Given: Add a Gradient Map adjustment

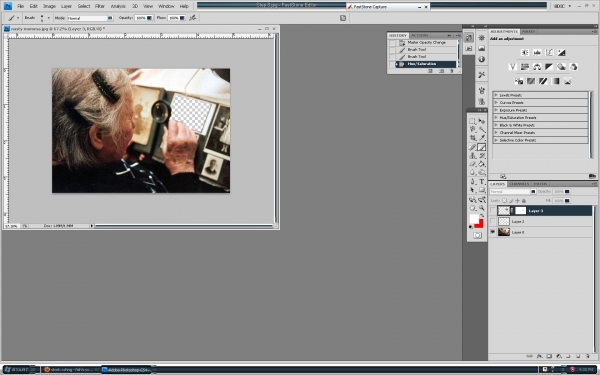Looking at the screenshot, I should click(x=555, y=81).
